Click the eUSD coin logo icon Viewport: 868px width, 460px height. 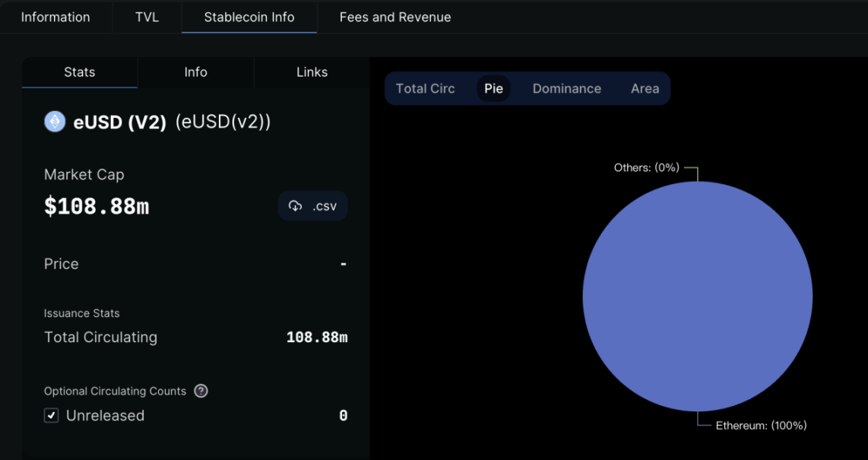click(x=54, y=121)
